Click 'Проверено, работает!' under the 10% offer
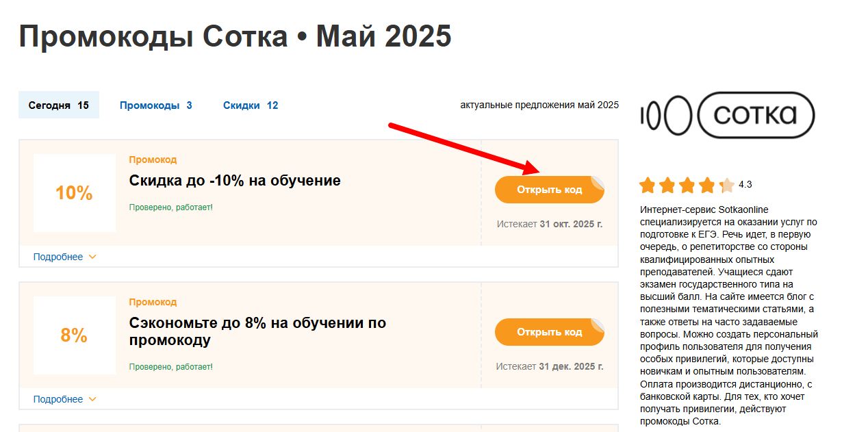The height and width of the screenshot is (432, 868). pyautogui.click(x=170, y=206)
